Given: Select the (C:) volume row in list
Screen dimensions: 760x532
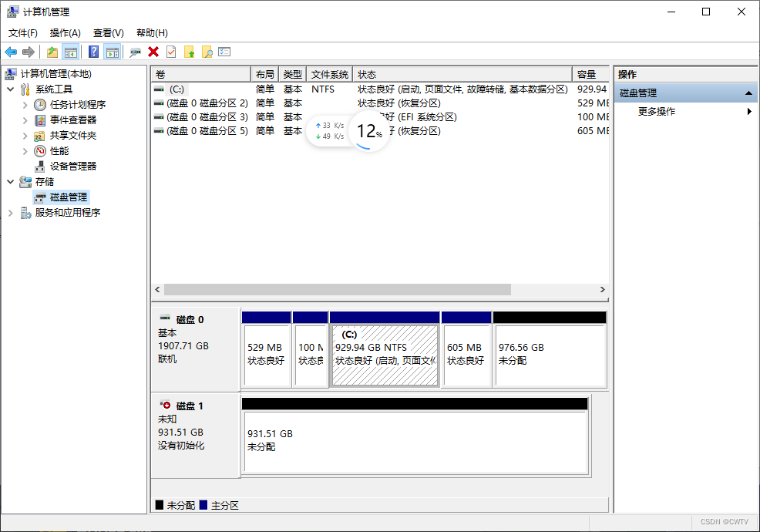Looking at the screenshot, I should [381, 89].
